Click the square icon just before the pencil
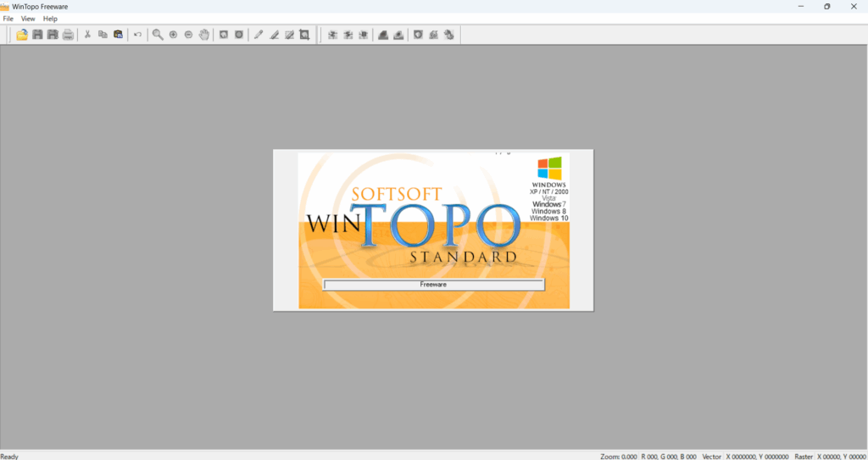Viewport: 868px width, 460px height. 238,35
